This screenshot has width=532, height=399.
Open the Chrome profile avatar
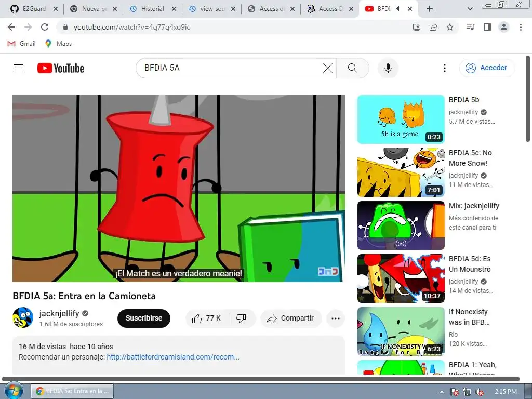[x=504, y=27]
